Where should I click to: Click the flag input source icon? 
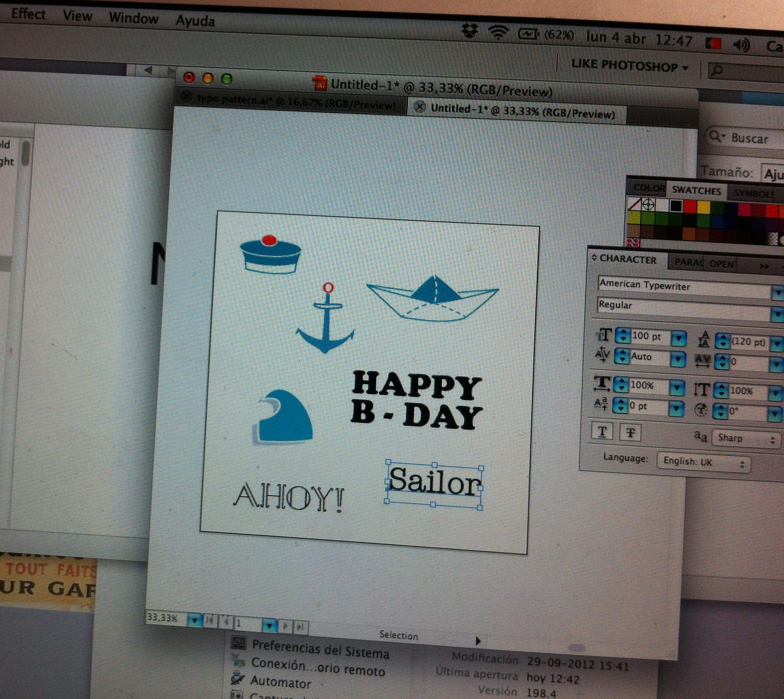pos(713,43)
